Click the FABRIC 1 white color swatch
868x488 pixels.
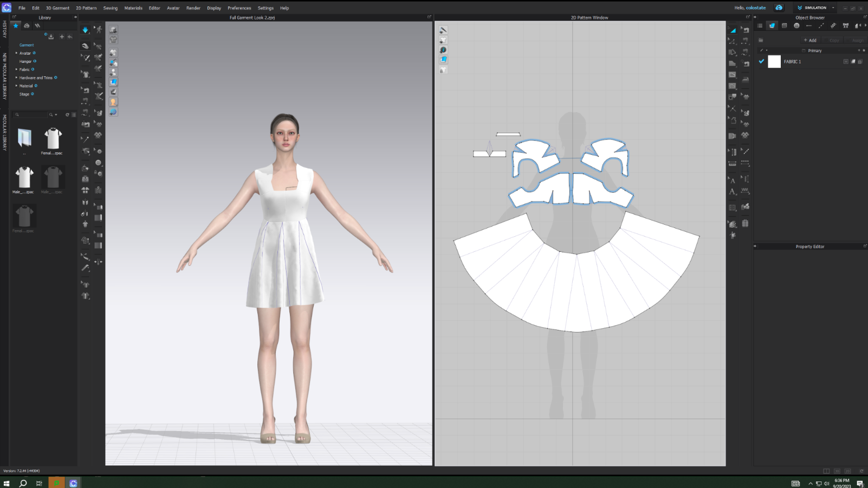pos(774,61)
